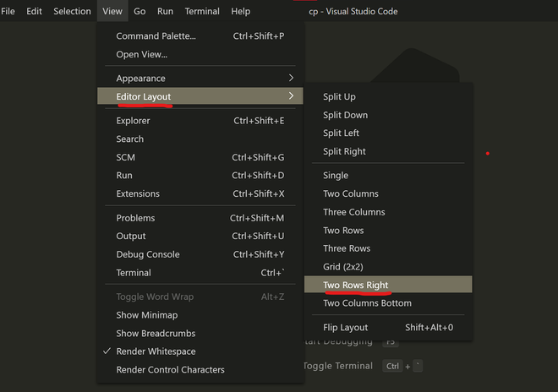This screenshot has height=392, width=558.
Task: Open the Problems panel
Action: [200, 218]
